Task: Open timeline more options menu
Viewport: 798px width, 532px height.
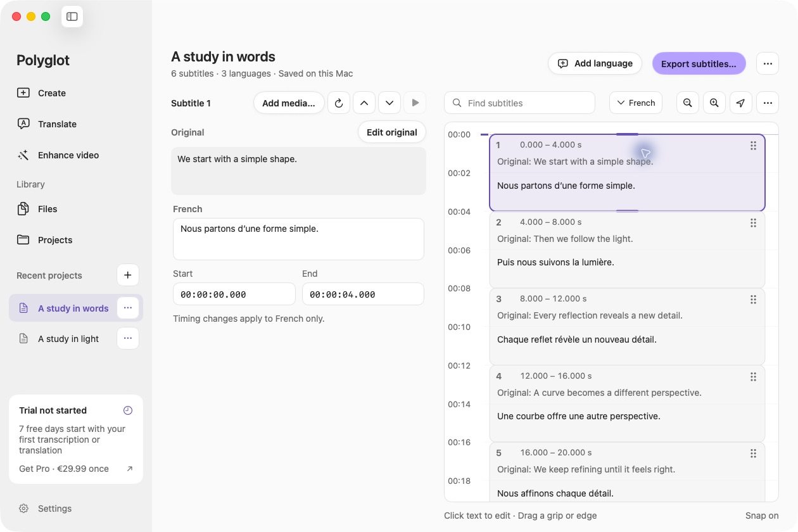Action: coord(768,103)
